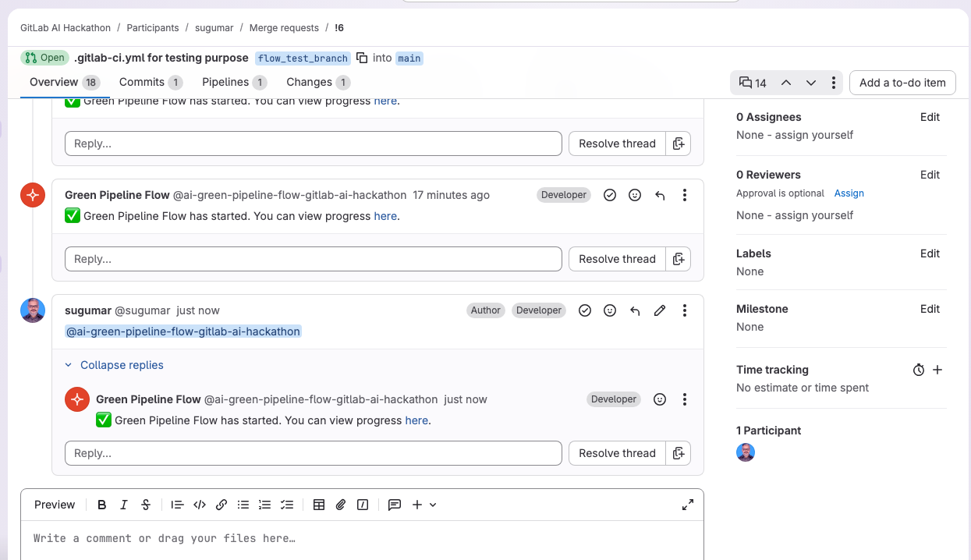Screen dimensions: 971x560
Task: Apply italic formatting in comment editor
Action: click(x=123, y=505)
